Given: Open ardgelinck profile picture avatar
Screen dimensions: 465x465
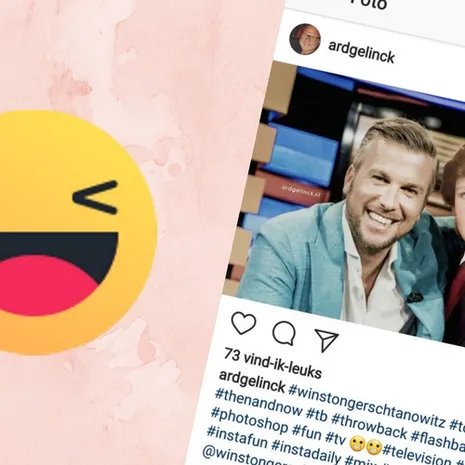Looking at the screenshot, I should [305, 39].
